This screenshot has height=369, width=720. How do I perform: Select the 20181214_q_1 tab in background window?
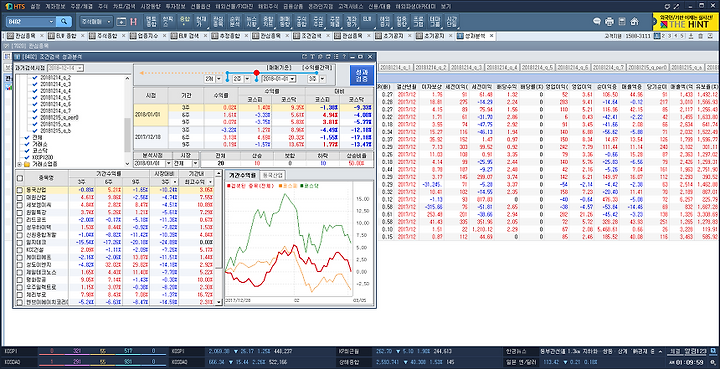pyautogui.click(x=396, y=67)
